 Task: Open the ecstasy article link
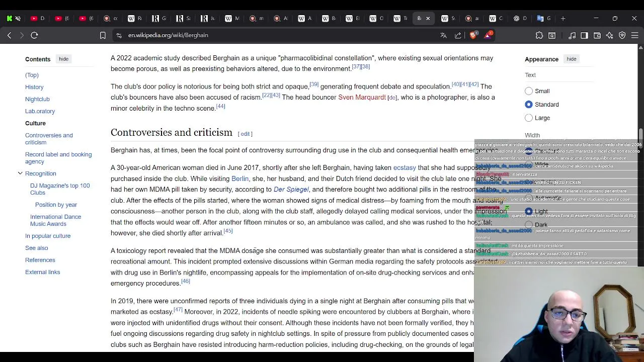[405, 167]
